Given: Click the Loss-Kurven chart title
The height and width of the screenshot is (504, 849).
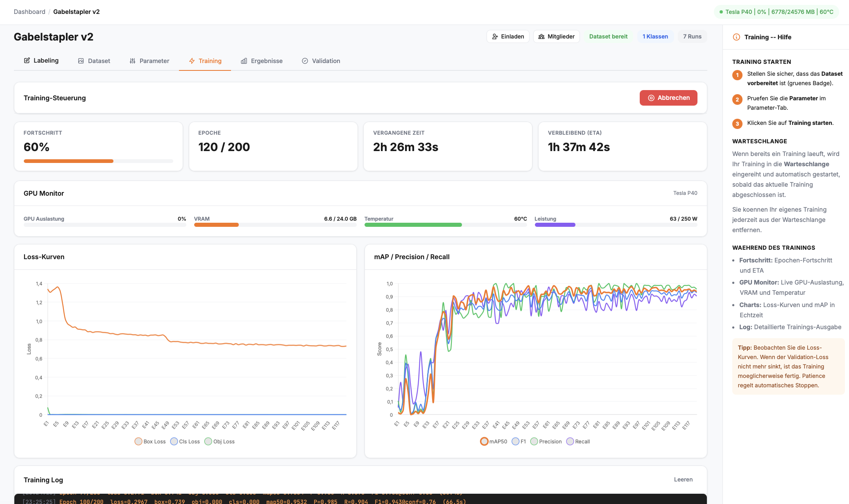Looking at the screenshot, I should point(44,257).
